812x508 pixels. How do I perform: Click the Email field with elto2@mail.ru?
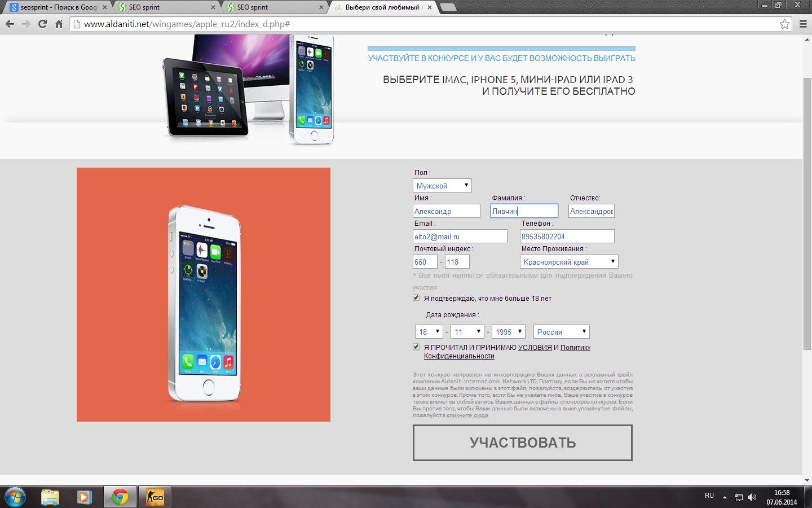coord(460,237)
